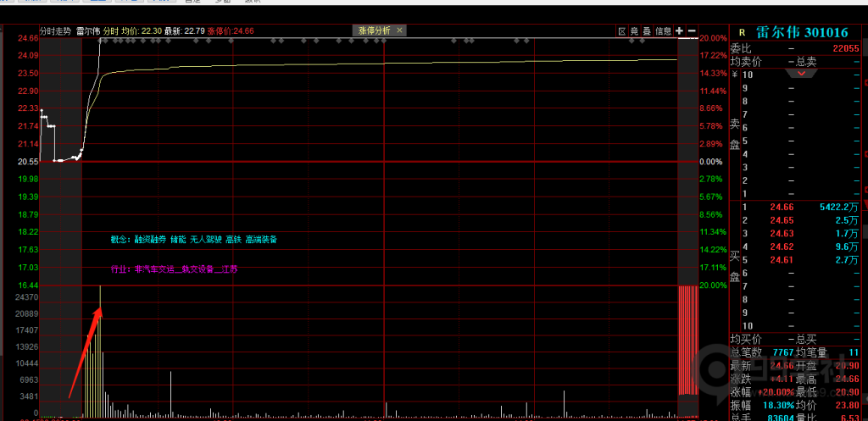Click the 分时 label in chart legend

click(110, 31)
